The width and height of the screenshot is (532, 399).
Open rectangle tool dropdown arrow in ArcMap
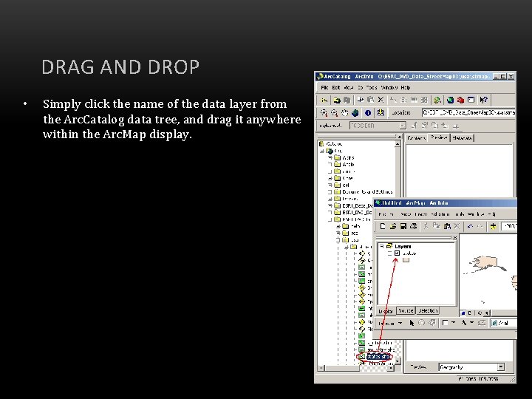pyautogui.click(x=453, y=323)
